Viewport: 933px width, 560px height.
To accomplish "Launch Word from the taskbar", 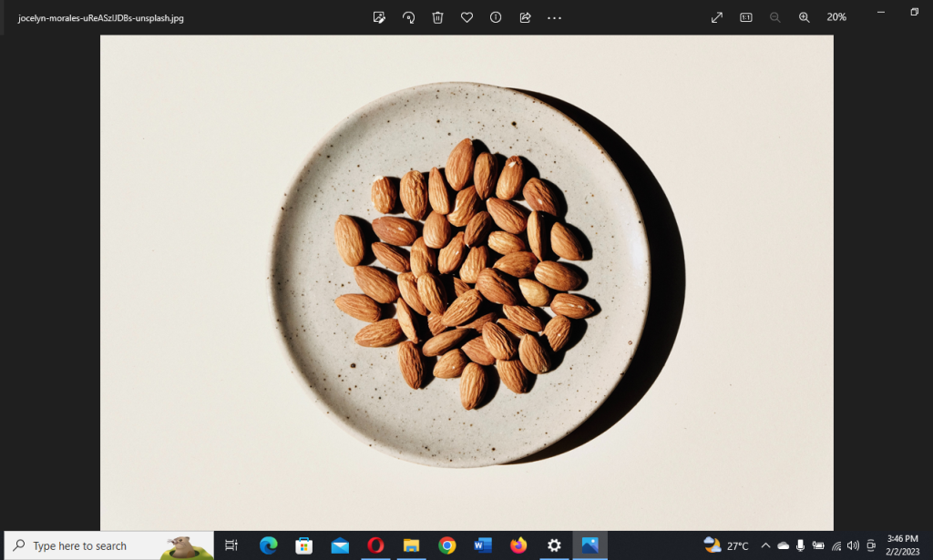I will [482, 545].
